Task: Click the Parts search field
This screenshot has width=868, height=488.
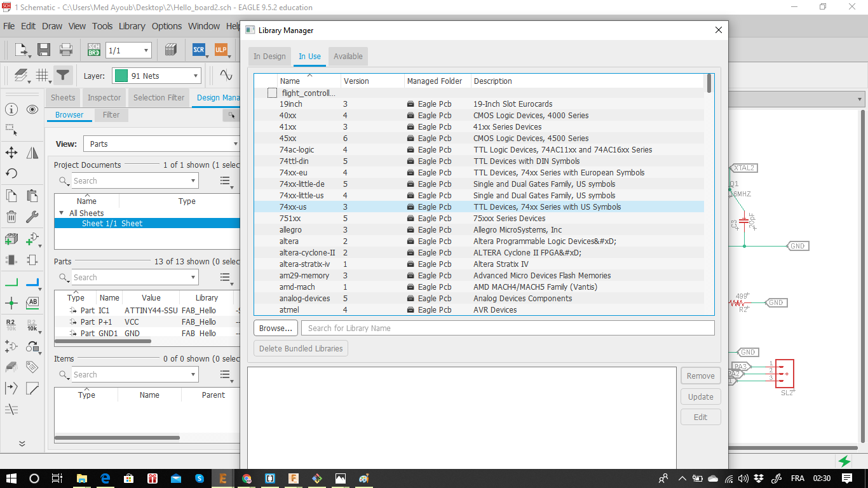Action: 130,278
